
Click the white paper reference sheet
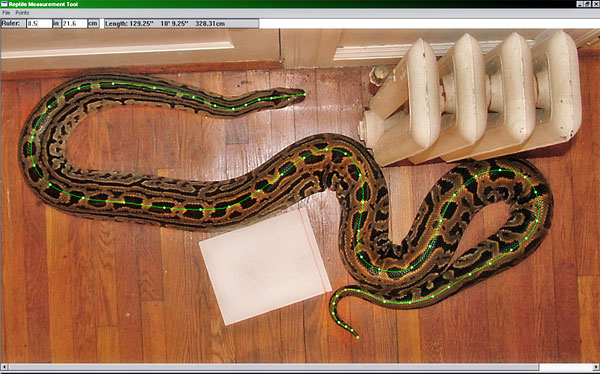coord(265,266)
